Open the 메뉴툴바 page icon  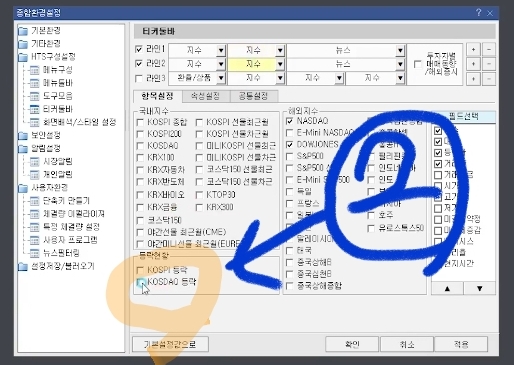pyautogui.click(x=35, y=83)
